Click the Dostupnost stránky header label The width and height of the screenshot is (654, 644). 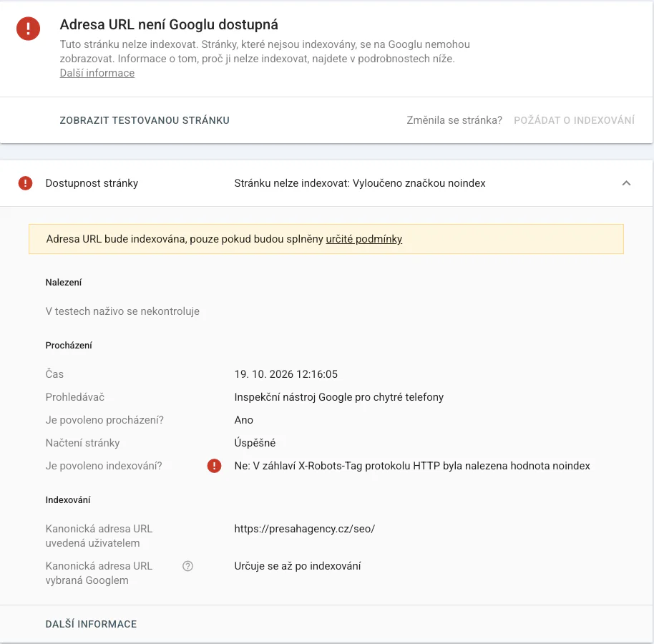coord(92,183)
